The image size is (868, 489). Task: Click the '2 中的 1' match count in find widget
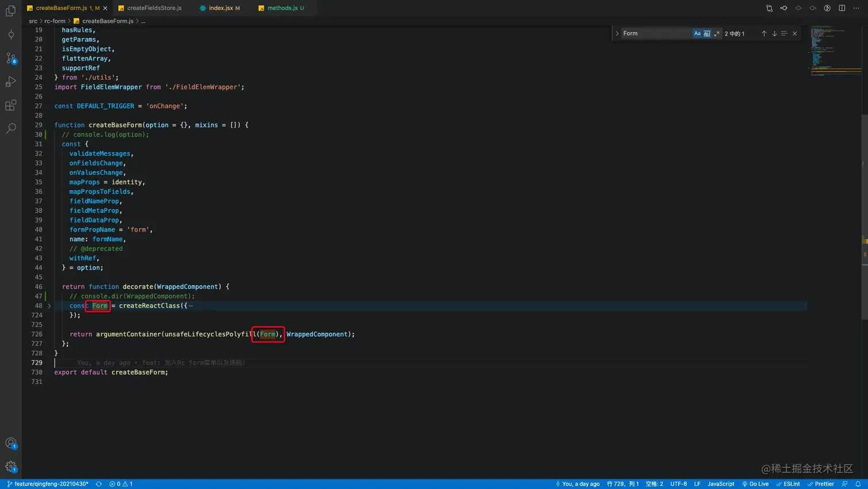(734, 33)
